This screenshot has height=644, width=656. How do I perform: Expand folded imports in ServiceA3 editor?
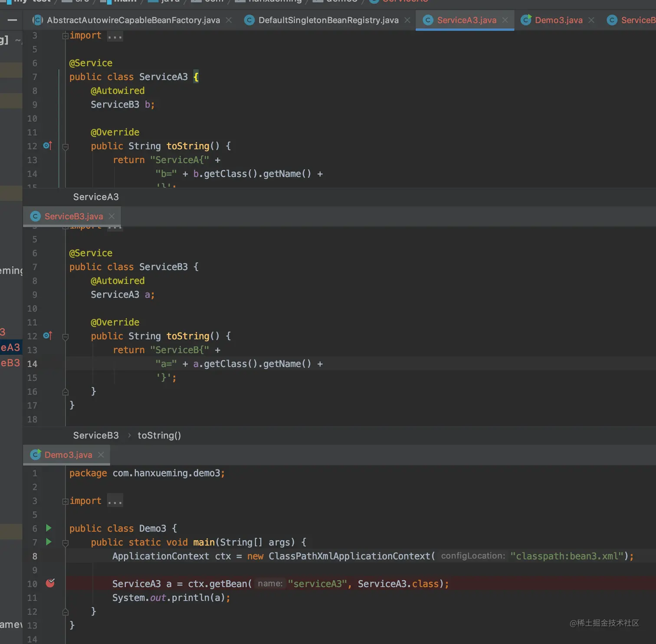[66, 36]
